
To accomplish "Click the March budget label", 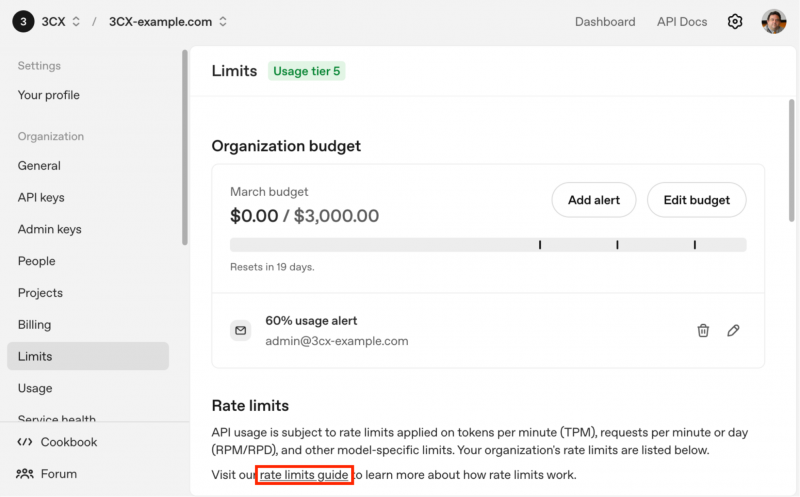I will 269,192.
